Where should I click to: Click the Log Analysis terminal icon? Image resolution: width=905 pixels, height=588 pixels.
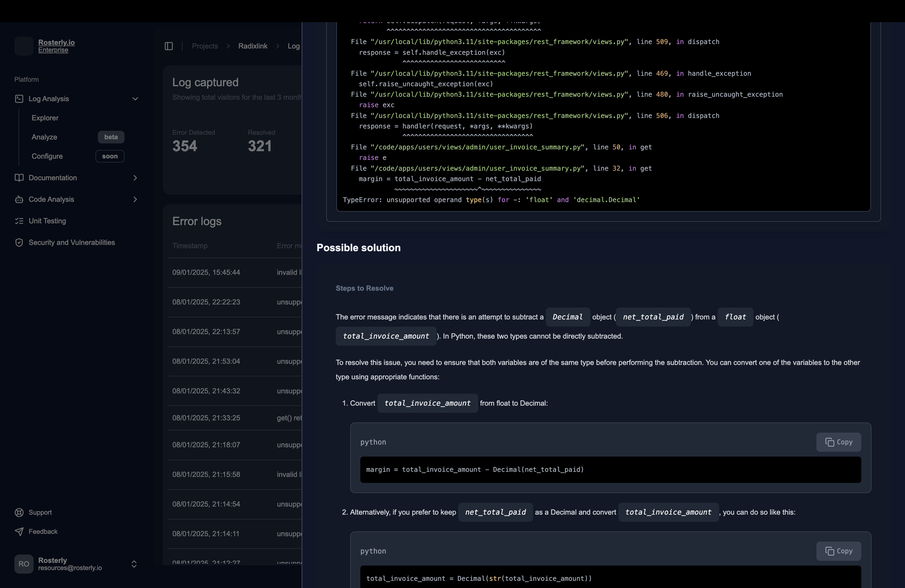19,99
